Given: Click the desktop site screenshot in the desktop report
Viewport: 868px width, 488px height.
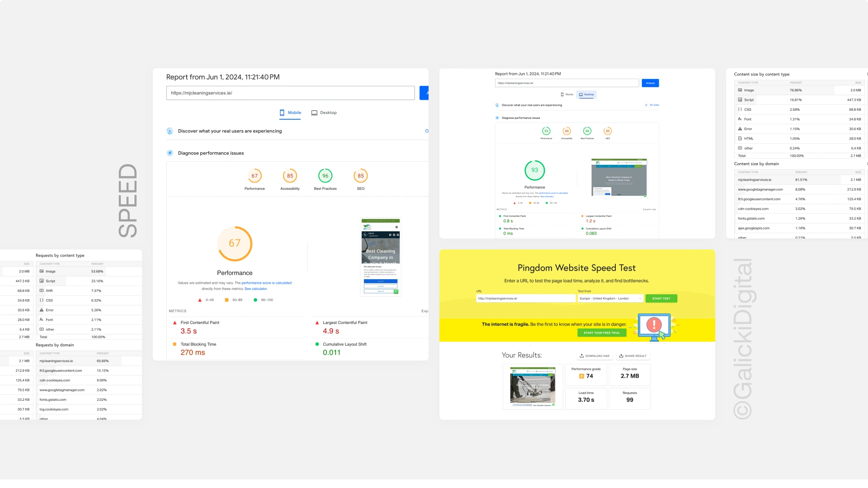Looking at the screenshot, I should pos(619,178).
